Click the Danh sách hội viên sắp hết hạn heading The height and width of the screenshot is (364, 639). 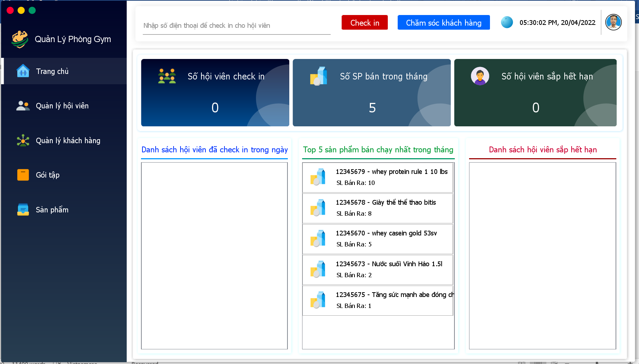[543, 150]
